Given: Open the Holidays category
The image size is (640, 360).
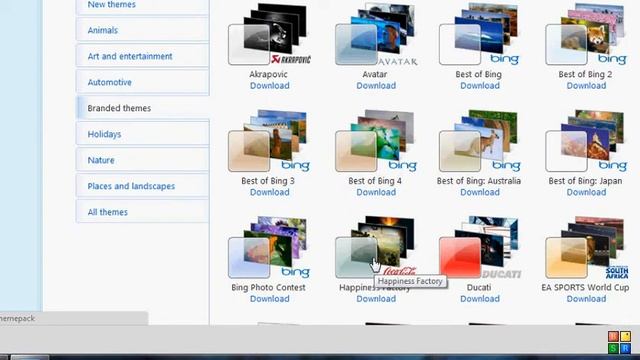Looking at the screenshot, I should click(x=142, y=134).
